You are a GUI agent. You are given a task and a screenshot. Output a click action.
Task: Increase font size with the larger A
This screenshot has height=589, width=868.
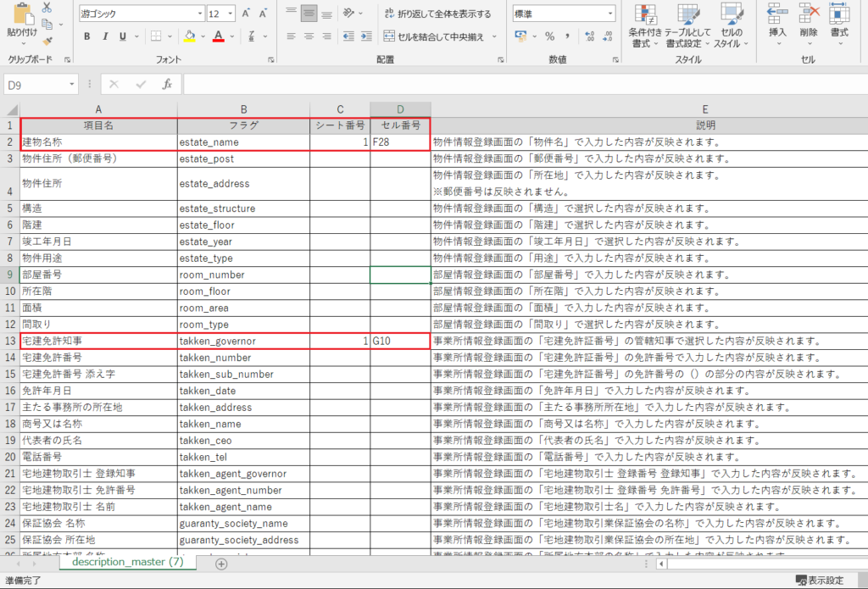point(246,14)
